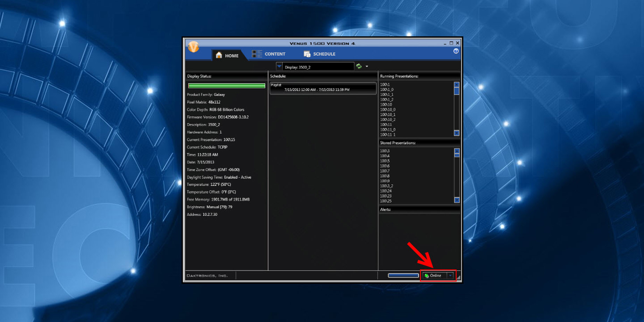
Task: Open the help question mark icon
Action: click(x=456, y=51)
